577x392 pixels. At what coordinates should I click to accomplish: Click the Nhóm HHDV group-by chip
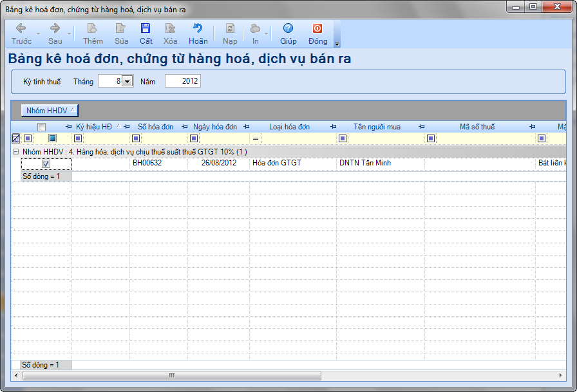pos(50,110)
